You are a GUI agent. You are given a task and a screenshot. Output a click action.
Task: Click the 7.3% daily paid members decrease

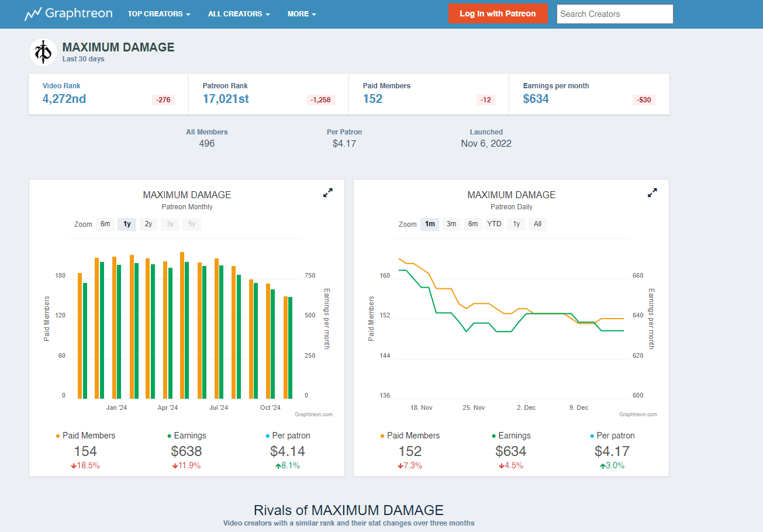410,466
